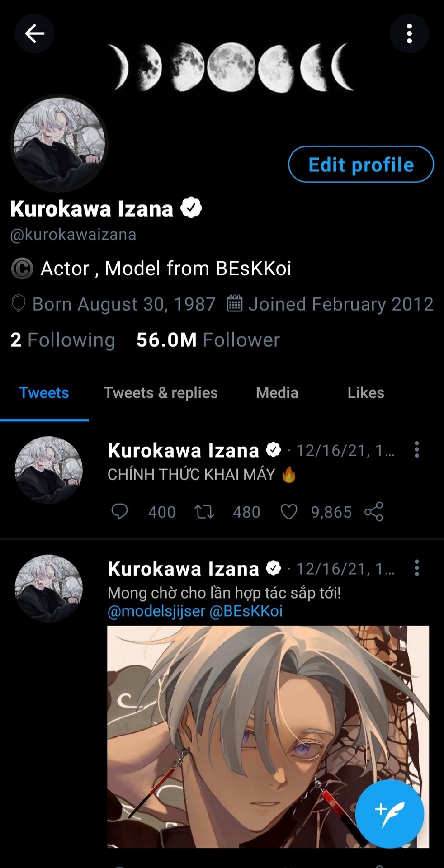This screenshot has height=868, width=444.
Task: Tap the compose new tweet button
Action: pyautogui.click(x=389, y=813)
